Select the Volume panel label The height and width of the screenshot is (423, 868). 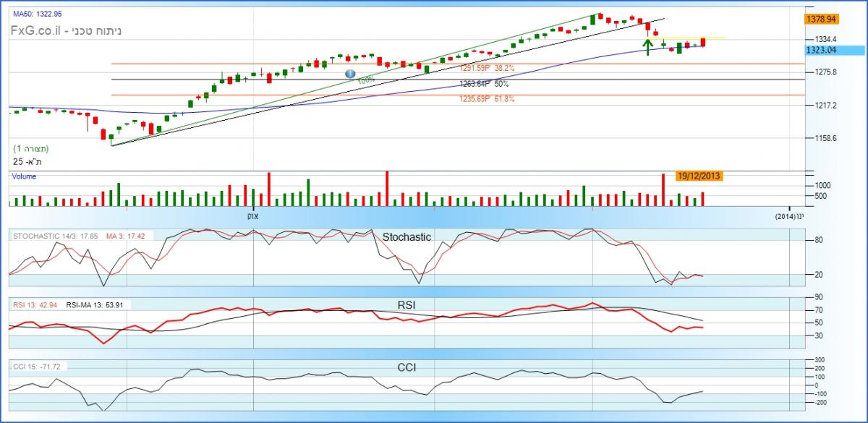pyautogui.click(x=24, y=176)
